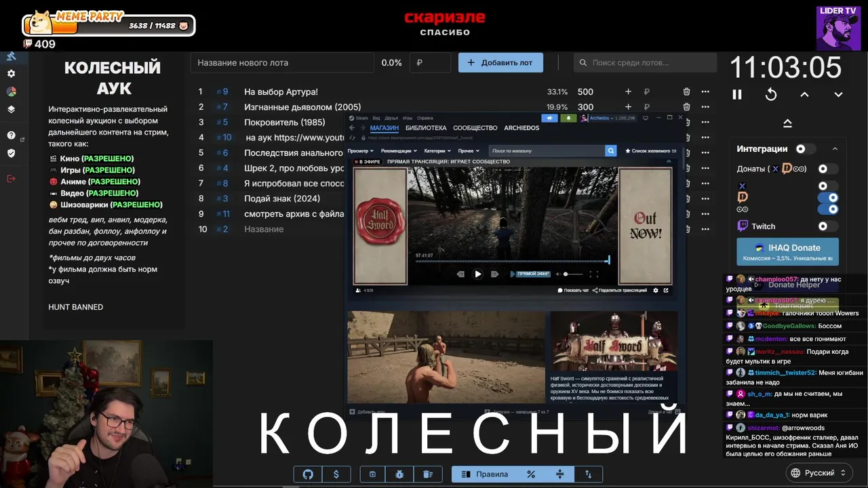Adjust the Steam broadcast volume slider
This screenshot has height=488, width=868.
coord(572,274)
